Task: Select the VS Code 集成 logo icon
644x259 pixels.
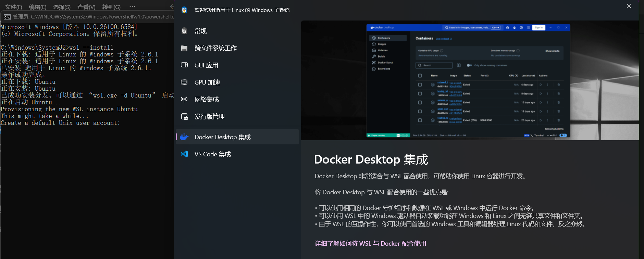Action: tap(184, 154)
